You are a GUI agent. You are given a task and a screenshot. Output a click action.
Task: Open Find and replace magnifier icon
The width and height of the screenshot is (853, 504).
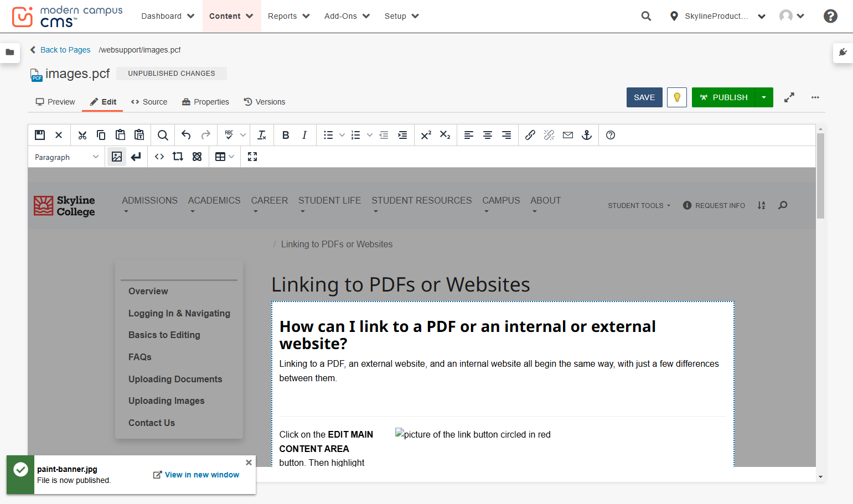163,135
